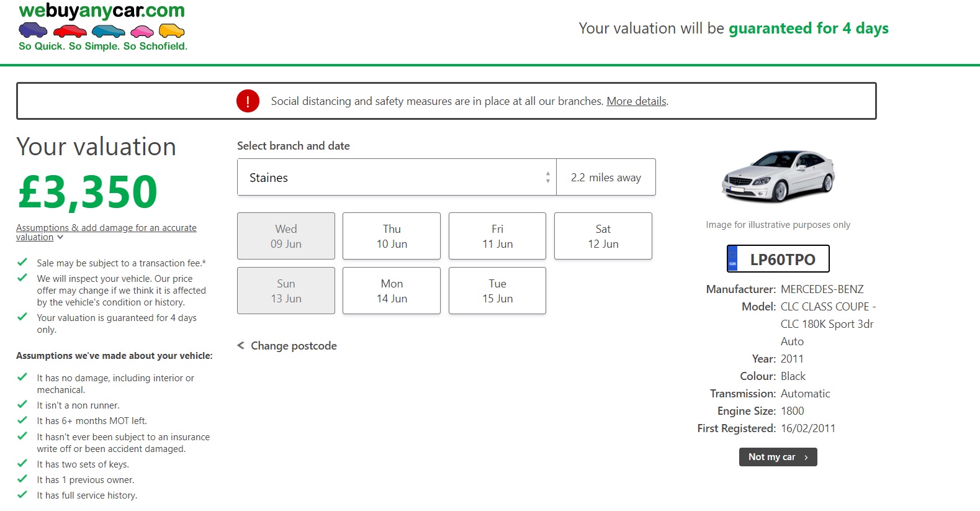980x511 pixels.
Task: Click the pink car icon in logo
Action: (x=142, y=31)
